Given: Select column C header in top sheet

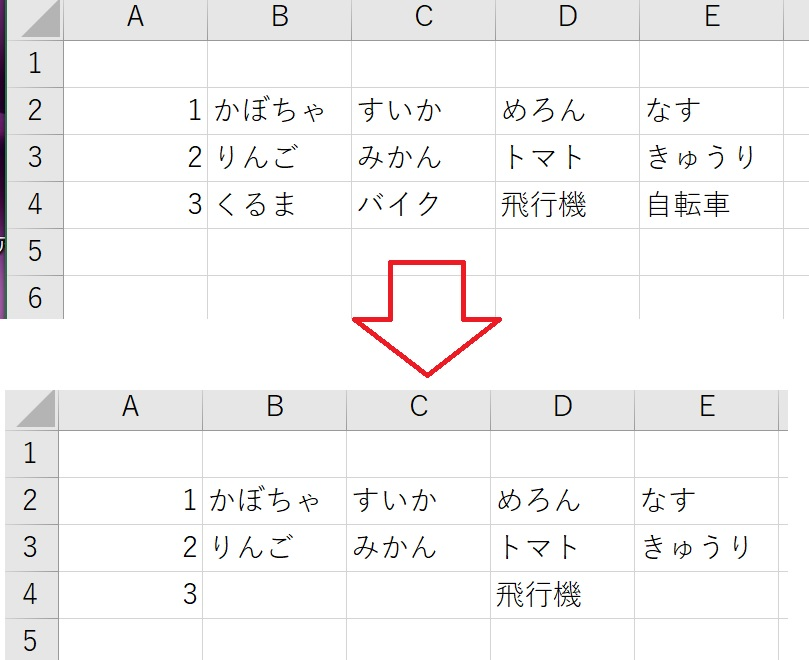Looking at the screenshot, I should click(424, 20).
